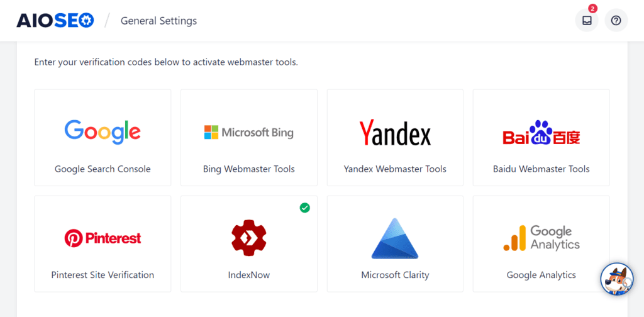The height and width of the screenshot is (317, 644).
Task: Click the AIOSEO logo in header
Action: (55, 21)
